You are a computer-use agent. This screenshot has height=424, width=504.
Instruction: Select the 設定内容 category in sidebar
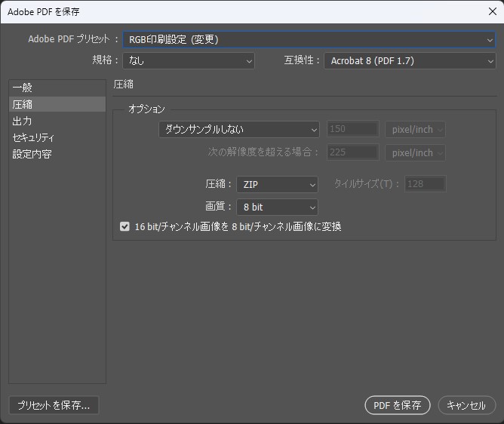(57, 155)
